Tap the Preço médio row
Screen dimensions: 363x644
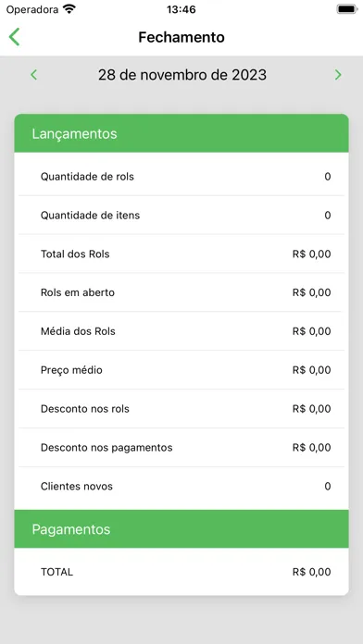[181, 370]
